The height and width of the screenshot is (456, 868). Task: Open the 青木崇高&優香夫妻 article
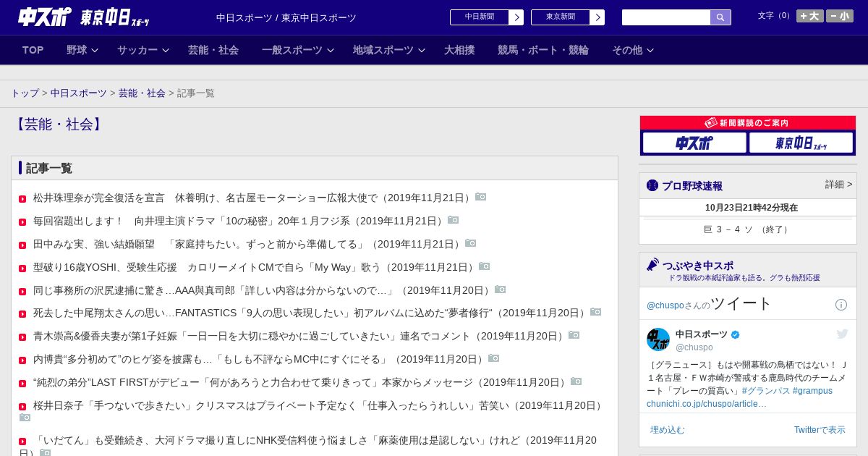299,336
